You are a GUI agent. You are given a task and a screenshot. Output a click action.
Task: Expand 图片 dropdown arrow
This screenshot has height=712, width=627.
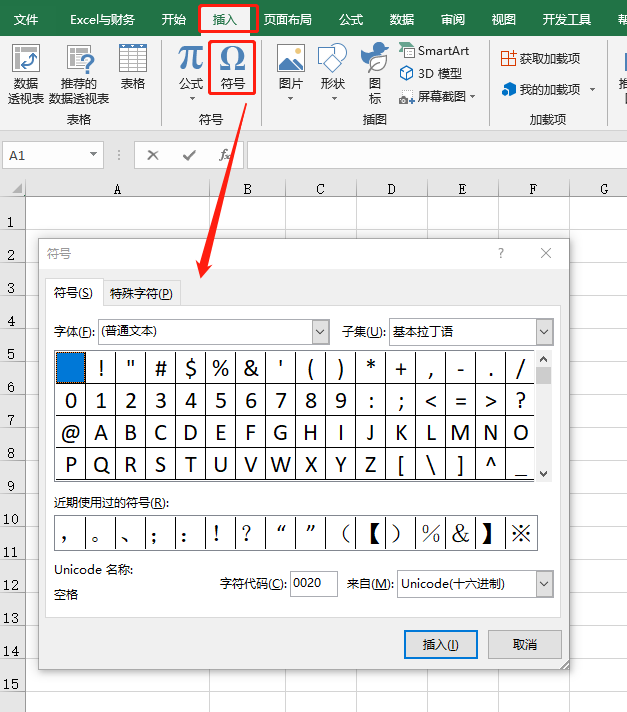point(291,99)
